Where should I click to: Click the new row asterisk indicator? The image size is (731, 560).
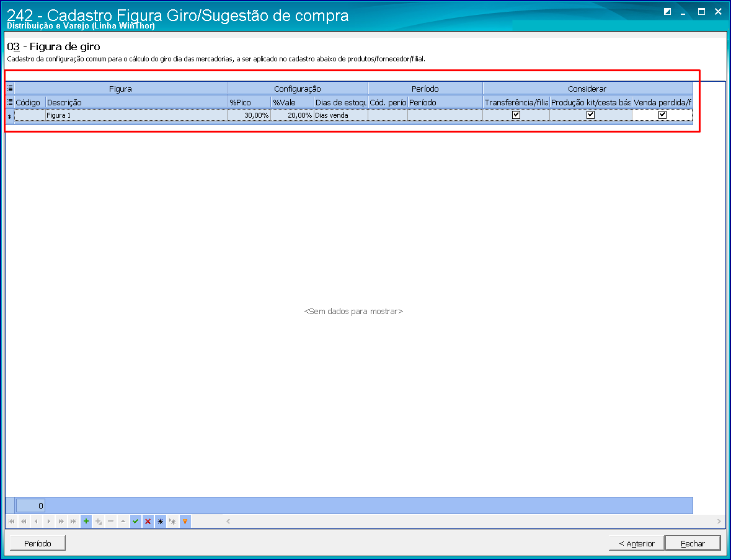pyautogui.click(x=10, y=116)
